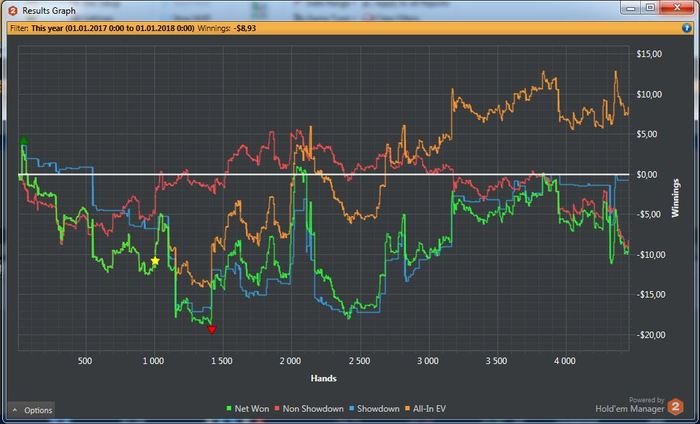Click the Hold'em Manager app icon in title bar
700x424 pixels.
coord(12,9)
